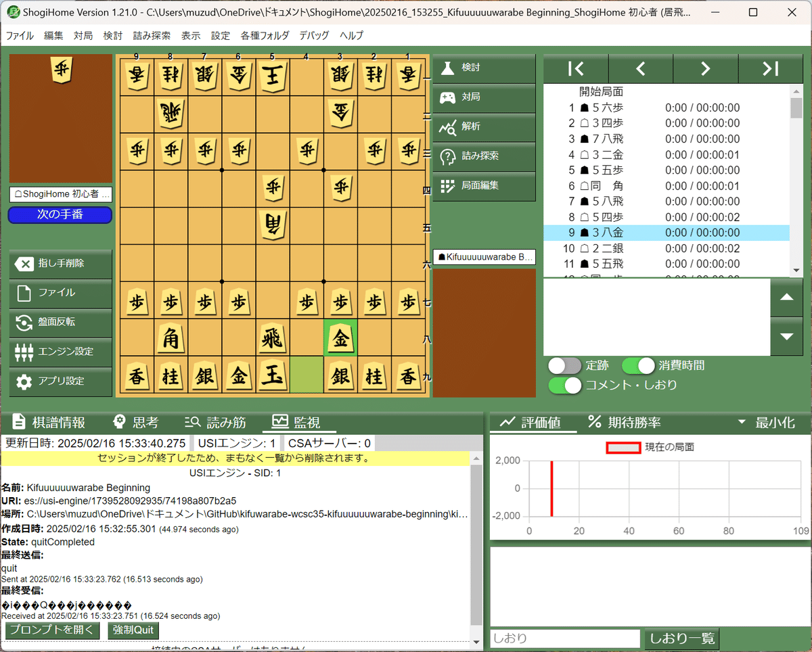Start a game with 対局 button
The height and width of the screenshot is (652, 812).
click(483, 97)
